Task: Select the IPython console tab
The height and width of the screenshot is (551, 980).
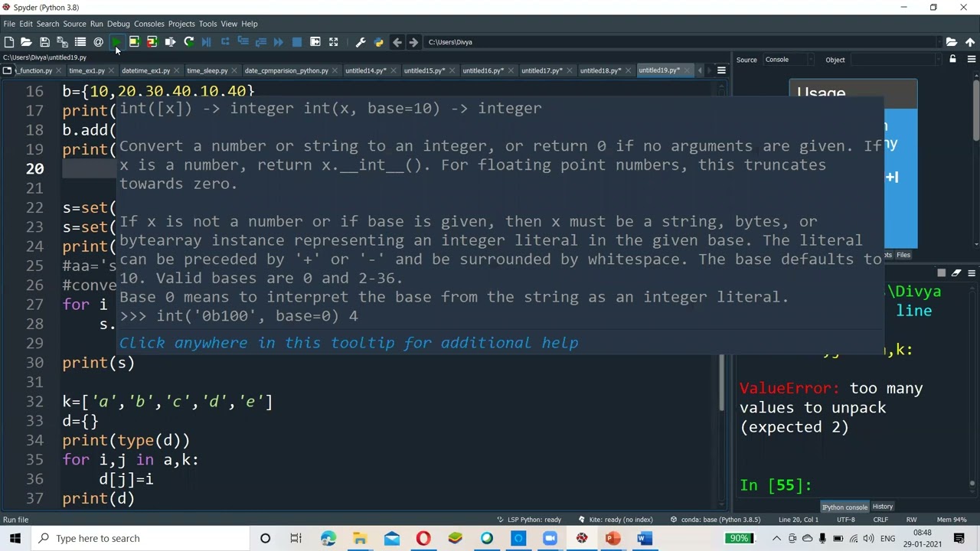Action: tap(844, 507)
